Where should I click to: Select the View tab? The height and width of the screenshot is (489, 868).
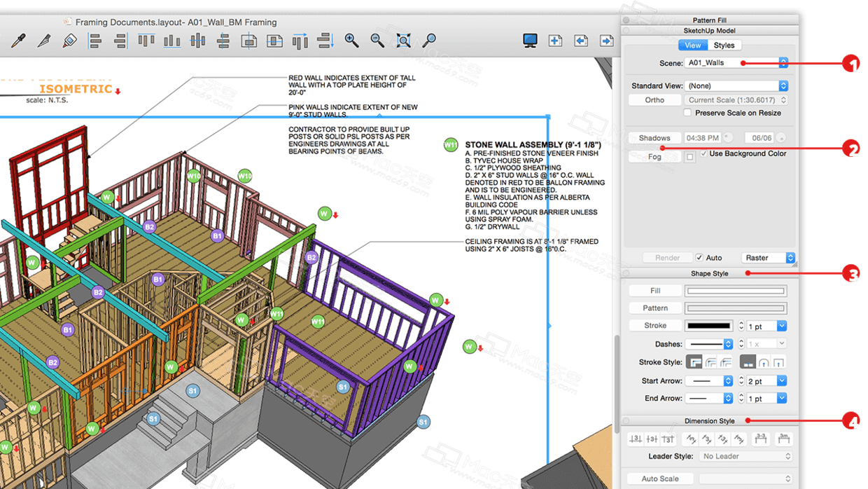pyautogui.click(x=692, y=46)
